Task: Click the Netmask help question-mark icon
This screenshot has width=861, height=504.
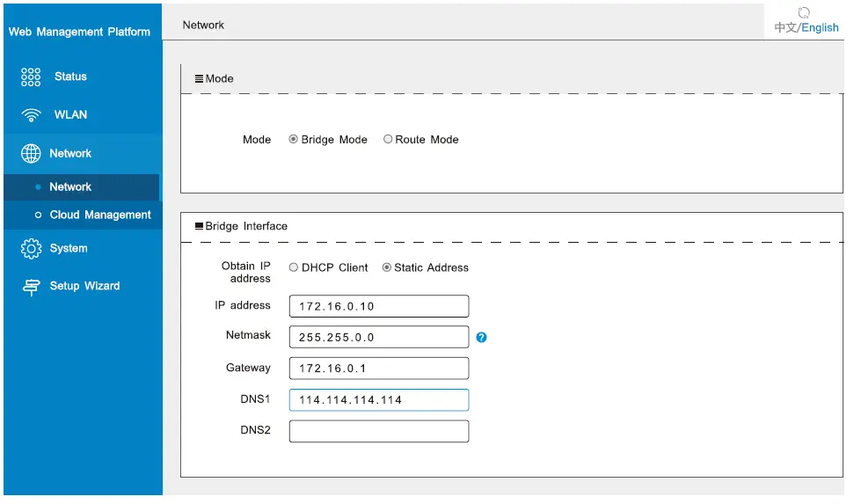Action: [481, 337]
